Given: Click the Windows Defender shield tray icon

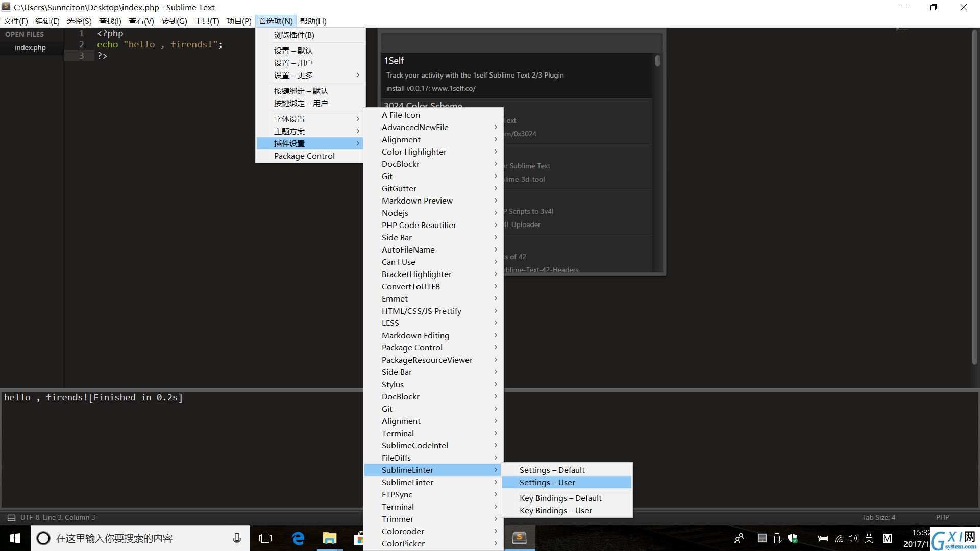Looking at the screenshot, I should (x=793, y=538).
